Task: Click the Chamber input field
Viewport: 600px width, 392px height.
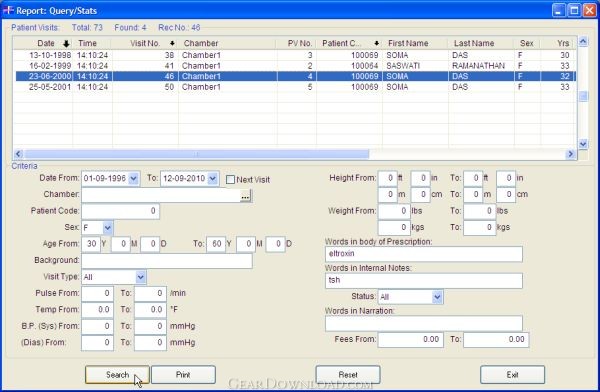Action: point(161,196)
